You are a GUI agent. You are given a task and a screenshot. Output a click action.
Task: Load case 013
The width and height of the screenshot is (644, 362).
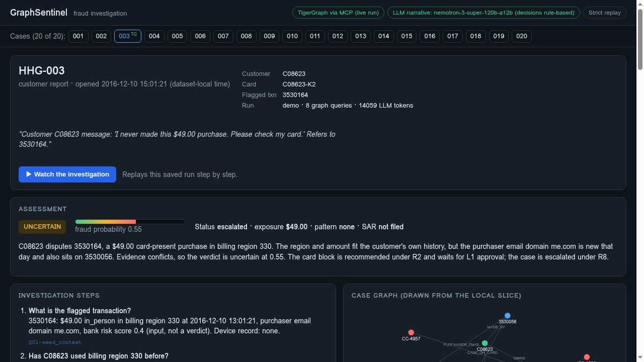tap(361, 36)
